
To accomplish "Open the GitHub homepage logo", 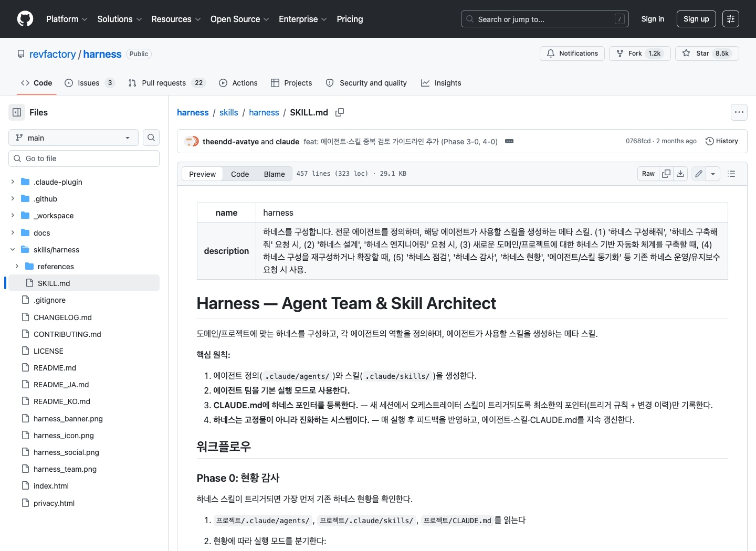I will pyautogui.click(x=25, y=19).
